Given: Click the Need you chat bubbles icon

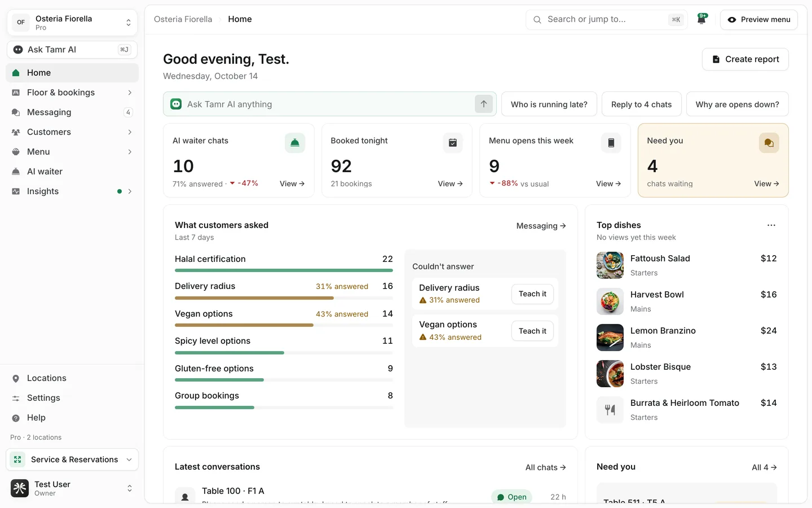Looking at the screenshot, I should [769, 143].
